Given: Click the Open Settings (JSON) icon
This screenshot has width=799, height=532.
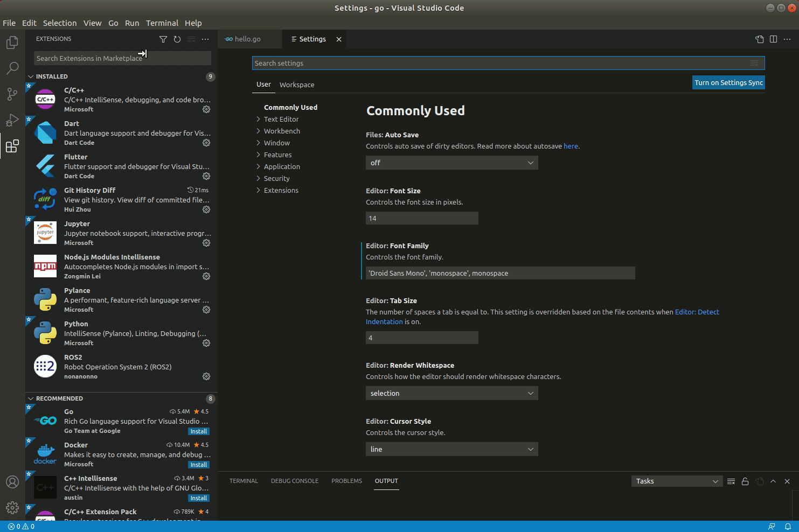Looking at the screenshot, I should click(x=760, y=39).
